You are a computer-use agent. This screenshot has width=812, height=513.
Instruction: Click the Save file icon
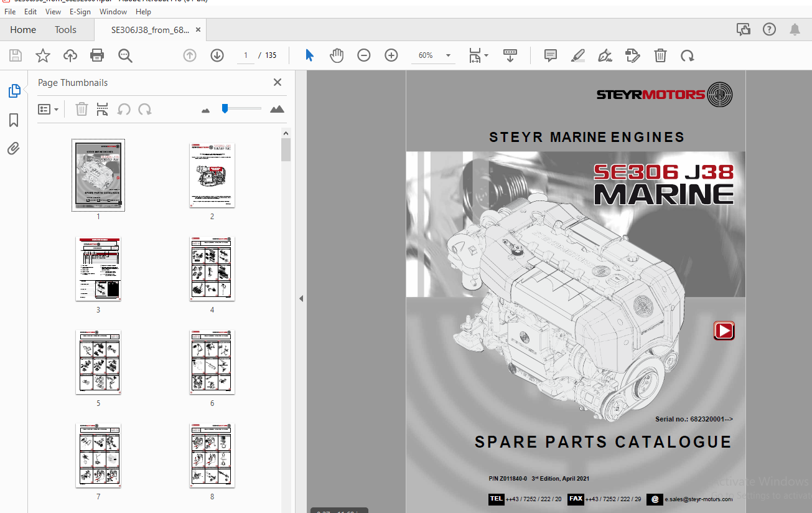point(16,56)
